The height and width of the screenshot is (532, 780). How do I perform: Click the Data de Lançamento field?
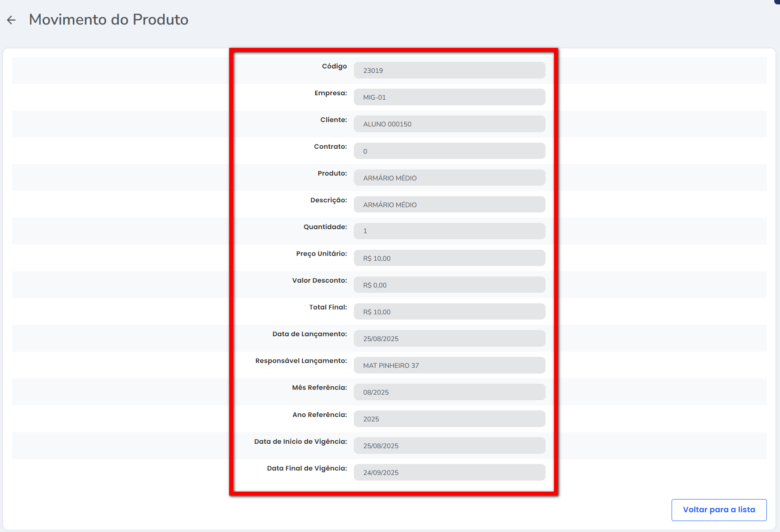pyautogui.click(x=449, y=338)
